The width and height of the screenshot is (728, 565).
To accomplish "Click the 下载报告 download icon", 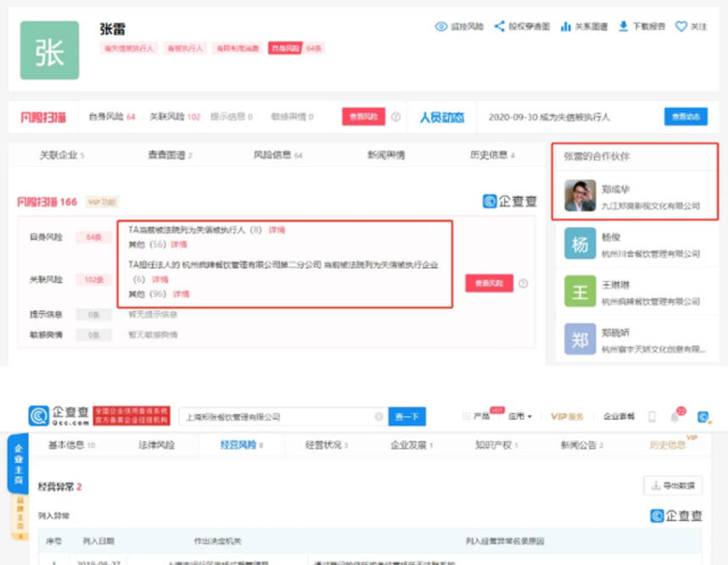I will coord(624,26).
